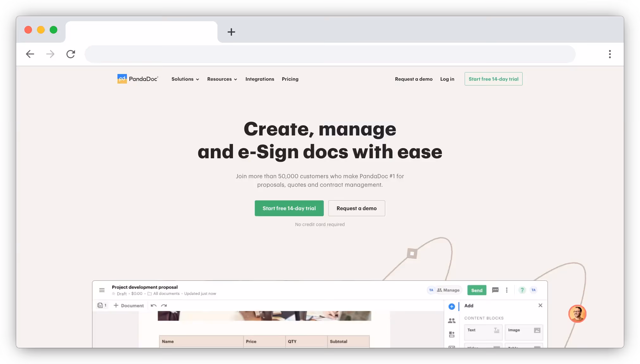Click the TA avatar badge near Manage
The image size is (640, 364).
point(431,290)
